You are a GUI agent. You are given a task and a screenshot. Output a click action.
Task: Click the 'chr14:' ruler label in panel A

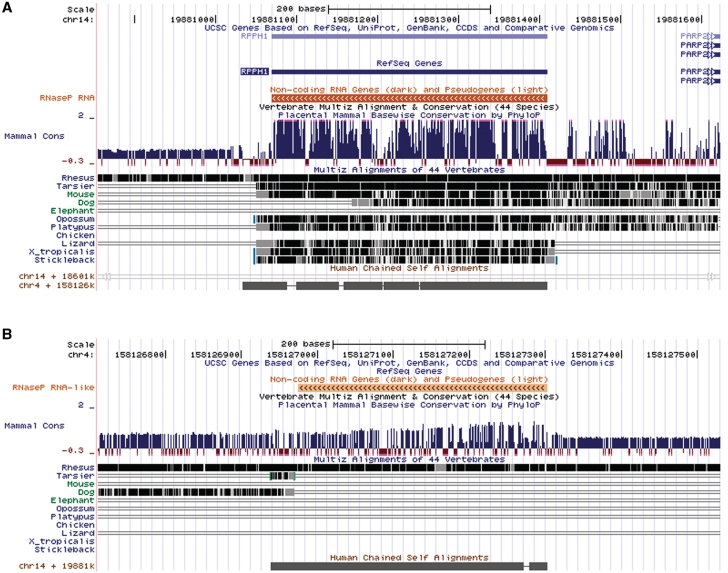[x=78, y=20]
